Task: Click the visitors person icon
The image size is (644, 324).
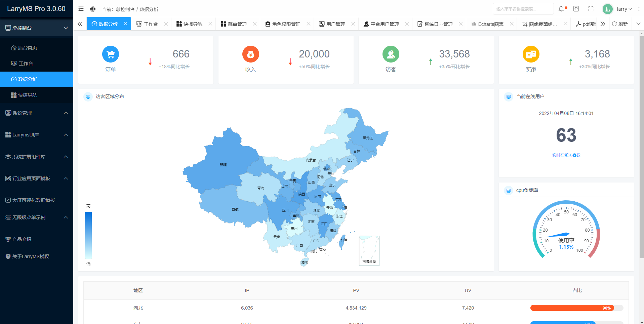Action: 391,54
